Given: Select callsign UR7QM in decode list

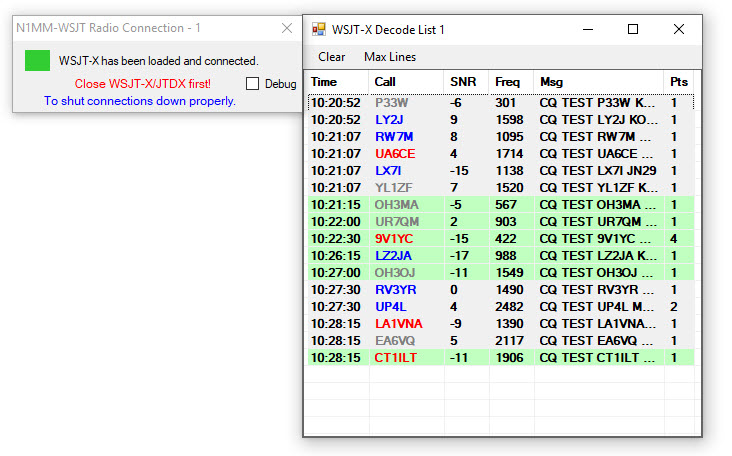Looking at the screenshot, I should coord(397,222).
